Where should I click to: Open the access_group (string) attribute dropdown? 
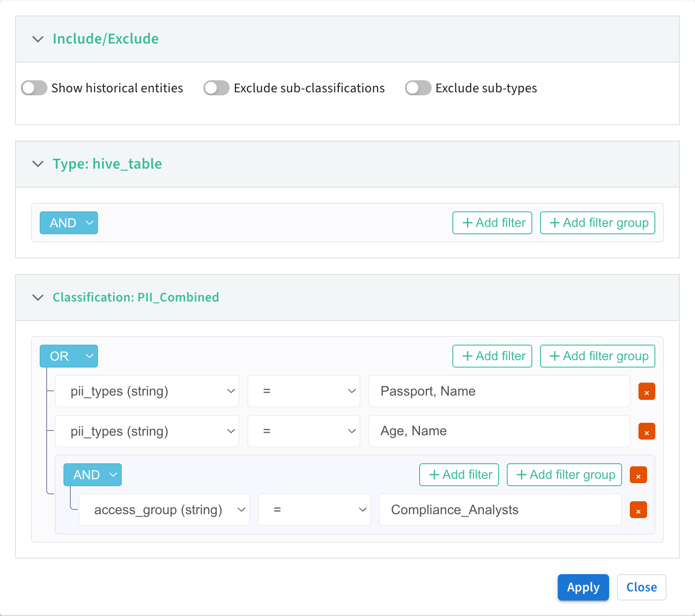pyautogui.click(x=164, y=510)
